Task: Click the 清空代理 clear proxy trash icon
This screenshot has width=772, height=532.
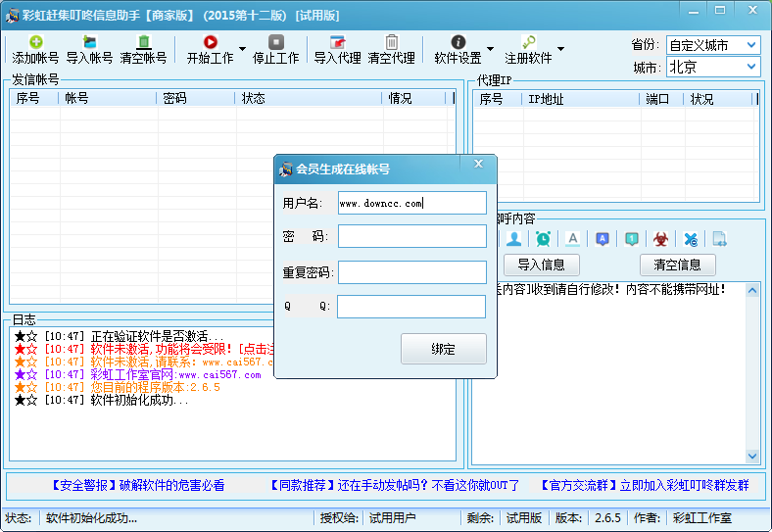Action: [391, 42]
